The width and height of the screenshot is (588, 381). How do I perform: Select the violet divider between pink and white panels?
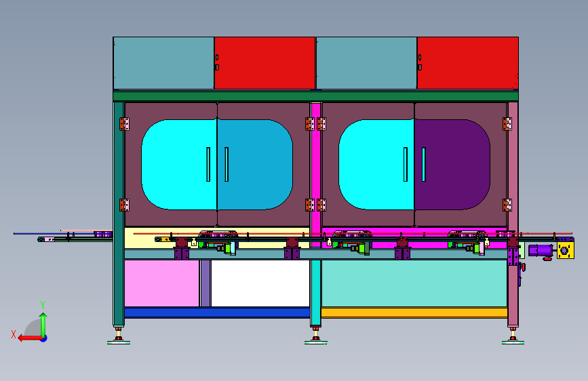coord(205,283)
